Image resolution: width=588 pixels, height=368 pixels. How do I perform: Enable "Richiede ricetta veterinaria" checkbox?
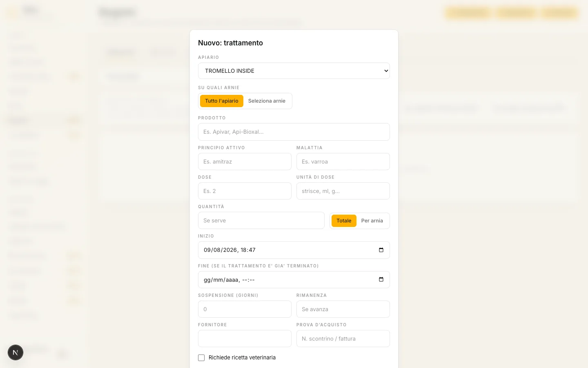coord(201,358)
